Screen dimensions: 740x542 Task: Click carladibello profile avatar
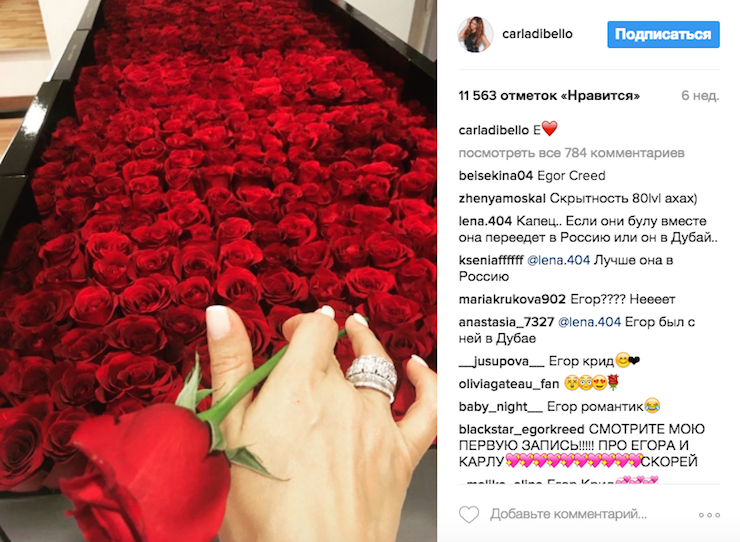click(475, 34)
